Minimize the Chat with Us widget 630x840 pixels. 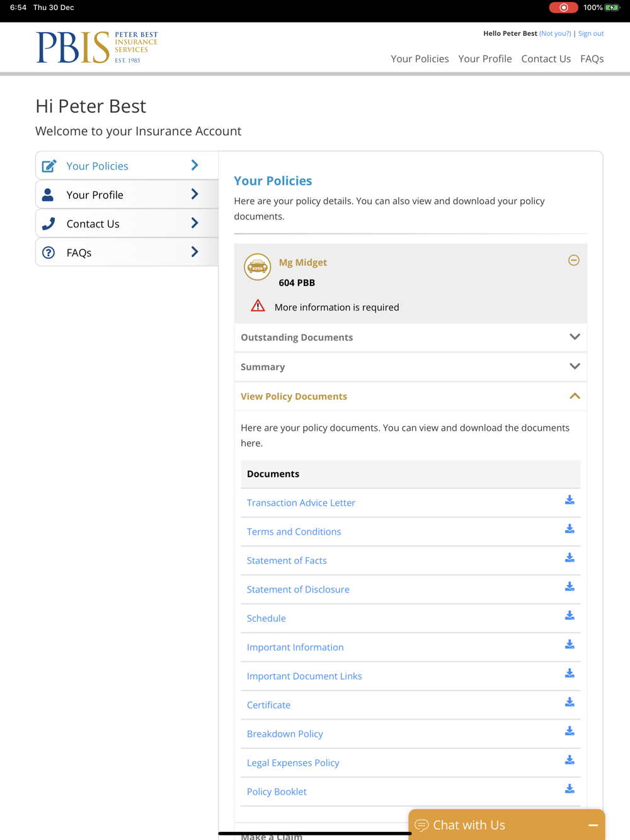[x=593, y=825]
